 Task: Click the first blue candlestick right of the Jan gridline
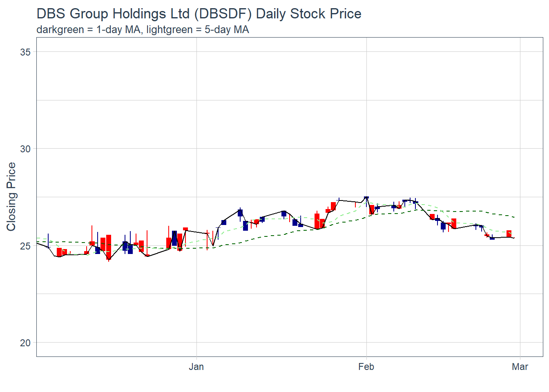(x=224, y=223)
